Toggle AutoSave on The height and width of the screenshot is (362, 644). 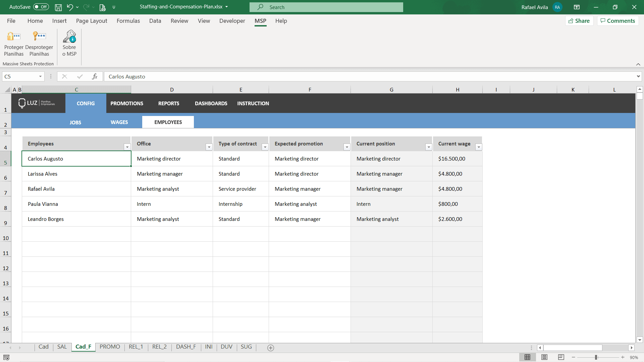[x=41, y=7]
